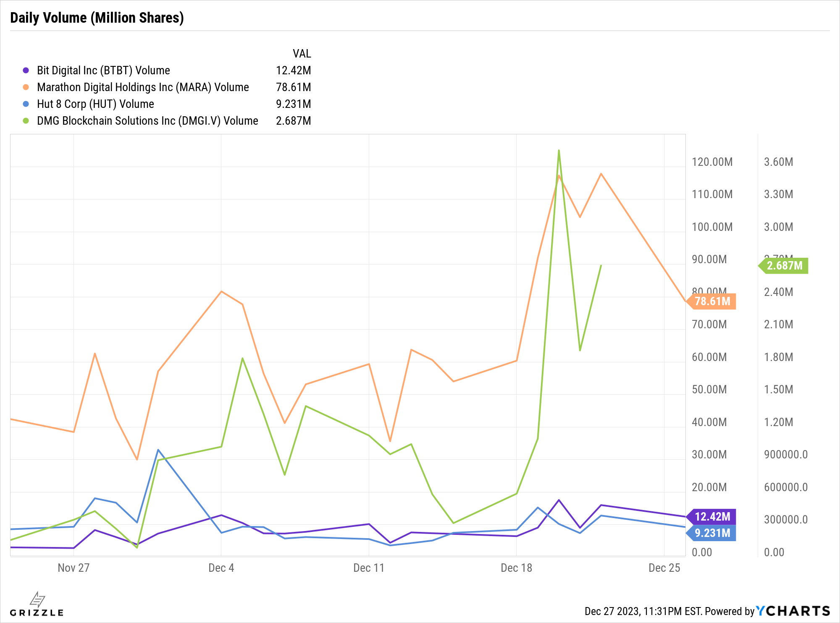840x623 pixels.
Task: Click the Dec 4 axis date label
Action: [x=221, y=568]
